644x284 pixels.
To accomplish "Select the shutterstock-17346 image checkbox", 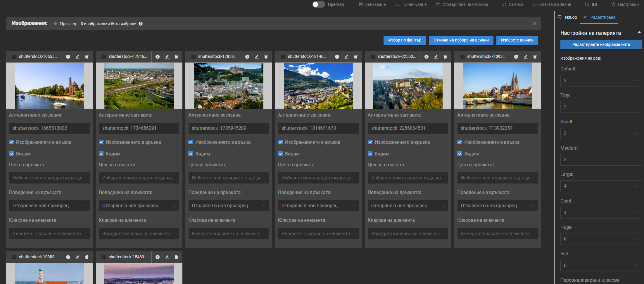I will 104,57.
